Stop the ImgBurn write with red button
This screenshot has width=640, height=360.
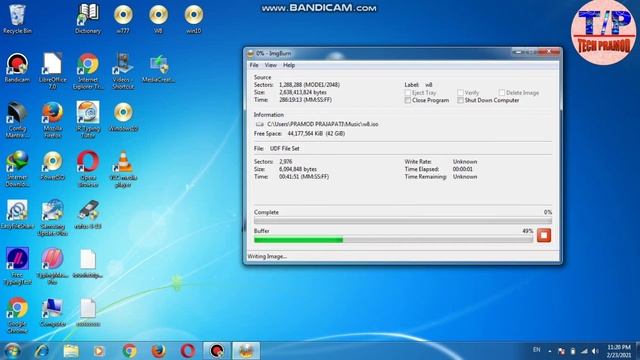(544, 236)
